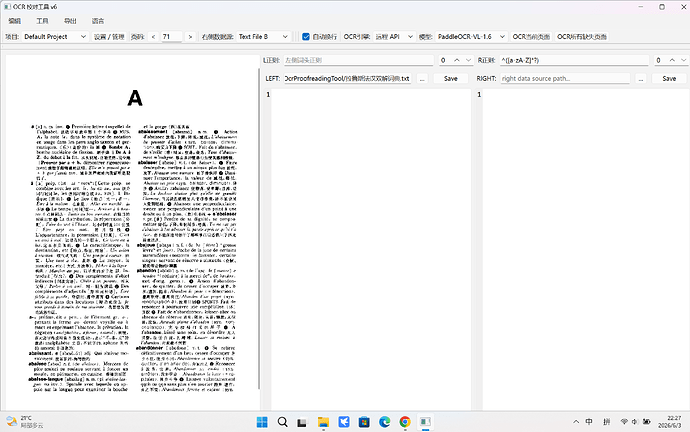
Task: Click the page number field showing 71
Action: tap(171, 37)
